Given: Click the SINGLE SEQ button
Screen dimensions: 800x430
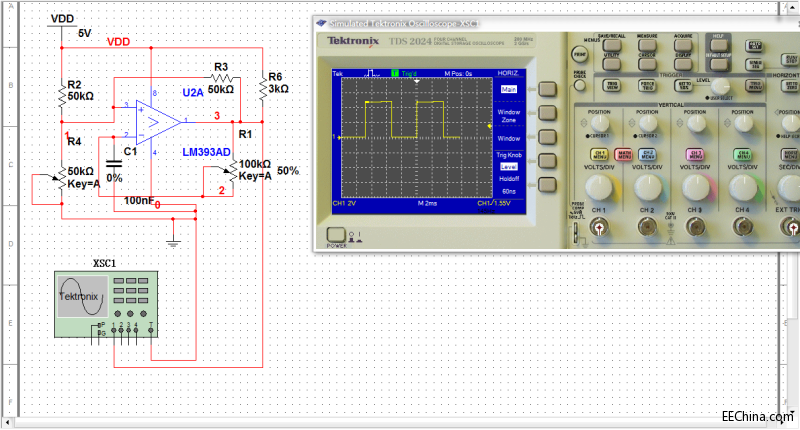Looking at the screenshot, I should point(755,64).
